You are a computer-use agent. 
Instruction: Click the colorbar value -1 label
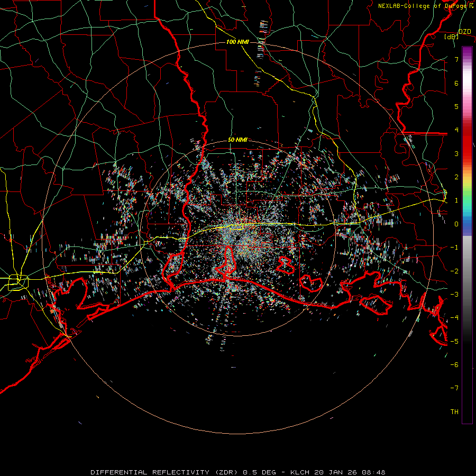coord(454,248)
